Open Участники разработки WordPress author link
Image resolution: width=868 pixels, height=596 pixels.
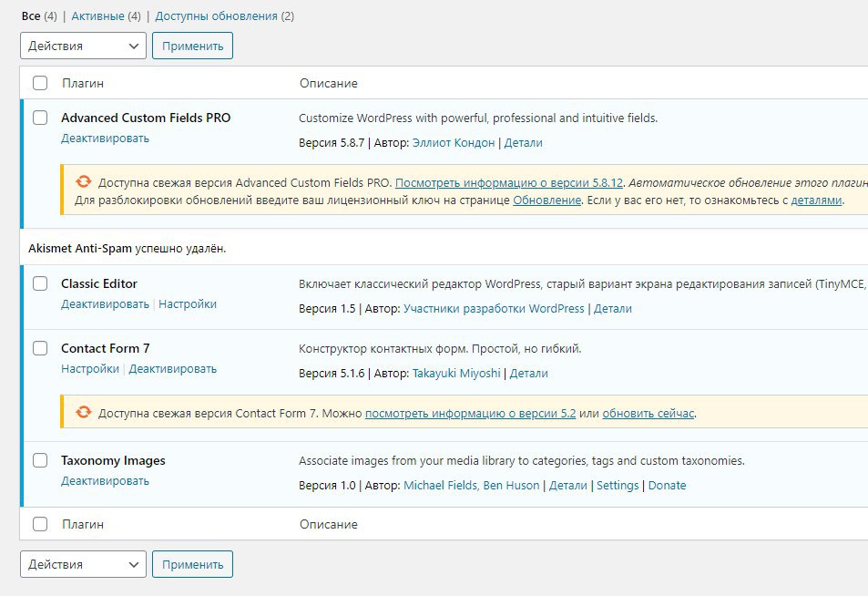point(494,309)
